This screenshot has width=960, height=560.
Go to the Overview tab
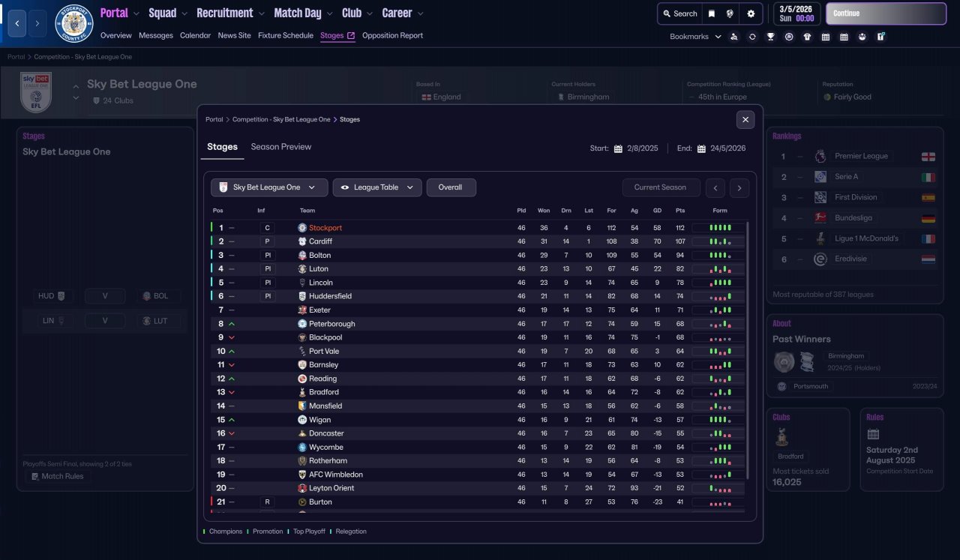pyautogui.click(x=116, y=35)
